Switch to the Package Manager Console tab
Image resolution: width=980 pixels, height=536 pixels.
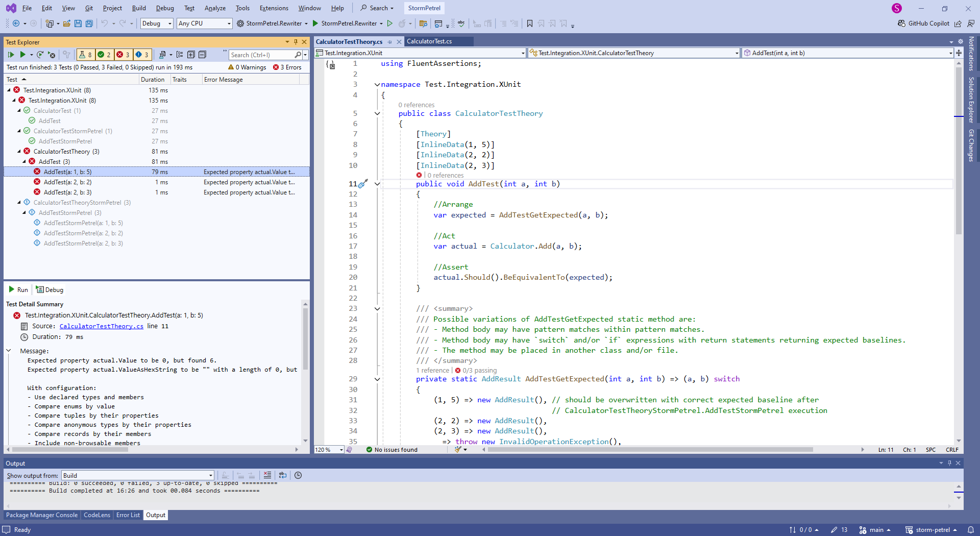tap(42, 515)
